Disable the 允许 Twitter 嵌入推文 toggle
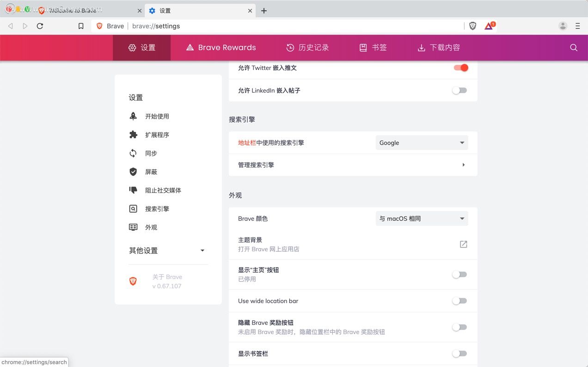Image resolution: width=588 pixels, height=367 pixels. [x=460, y=68]
